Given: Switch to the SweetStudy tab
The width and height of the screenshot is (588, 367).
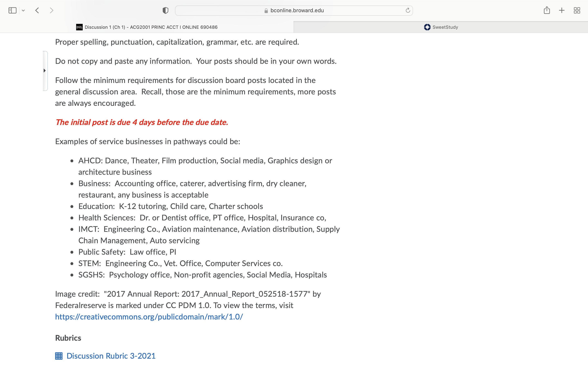Looking at the screenshot, I should click(441, 27).
